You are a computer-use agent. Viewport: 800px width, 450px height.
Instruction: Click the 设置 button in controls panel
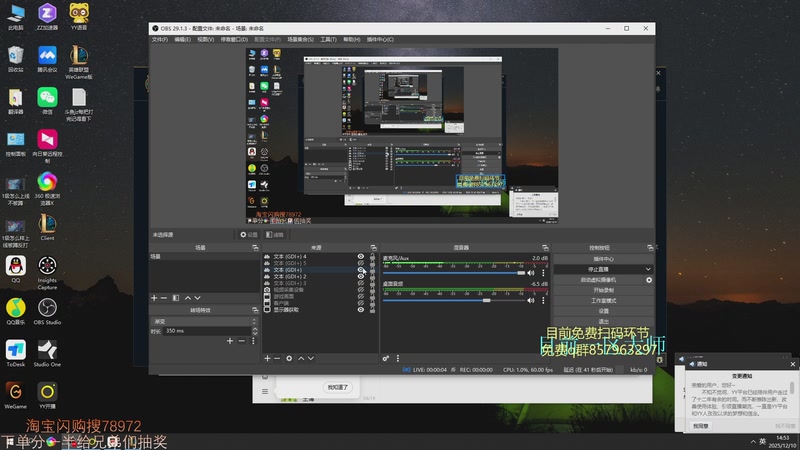[603, 310]
